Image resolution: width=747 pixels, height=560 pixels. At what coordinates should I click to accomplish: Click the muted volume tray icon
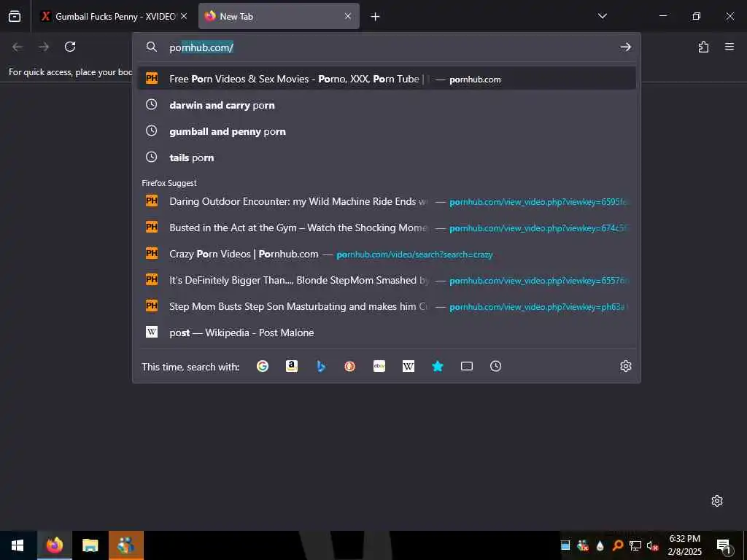click(x=653, y=545)
